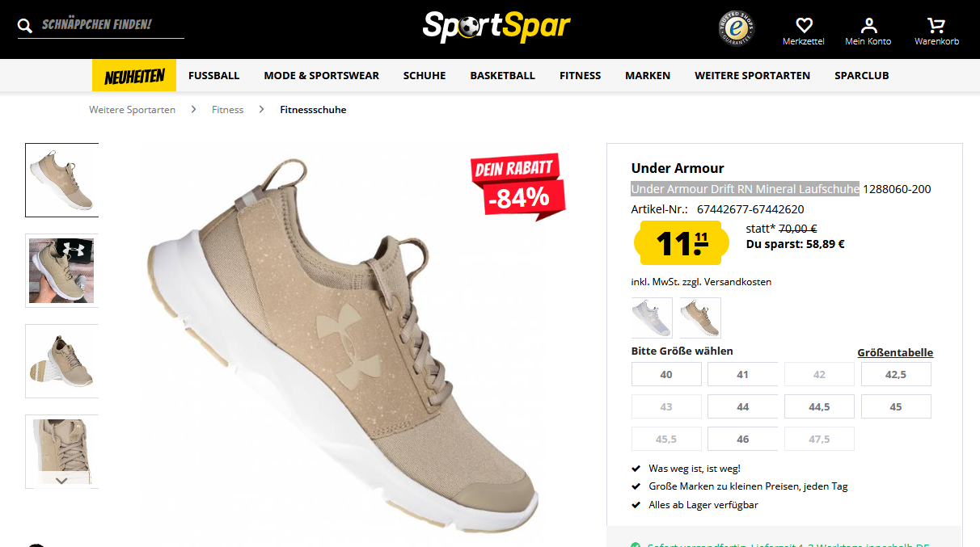This screenshot has height=547, width=980.
Task: Select the white shoe color variant
Action: coord(652,318)
